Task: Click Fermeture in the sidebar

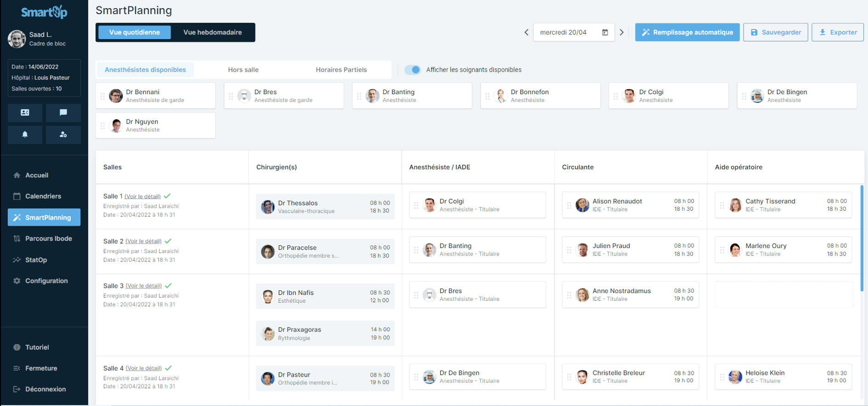Action: pyautogui.click(x=41, y=368)
